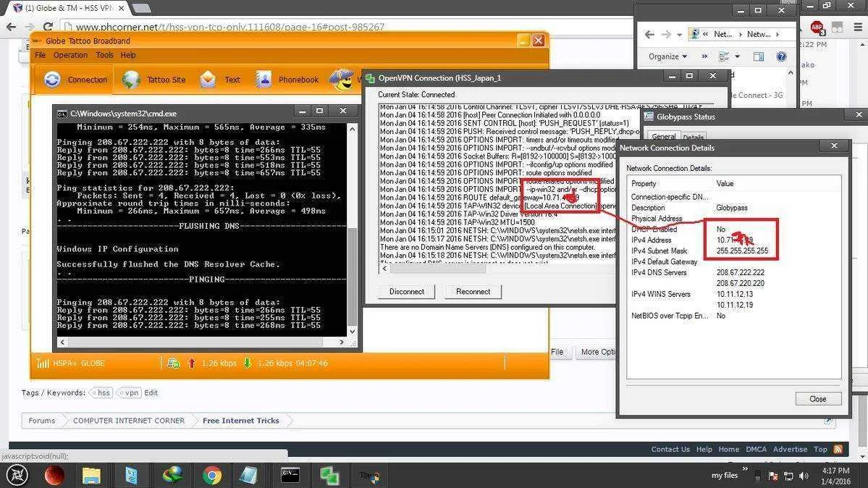Click the hss tag keyword
Screen dimensions: 868x488
point(101,392)
